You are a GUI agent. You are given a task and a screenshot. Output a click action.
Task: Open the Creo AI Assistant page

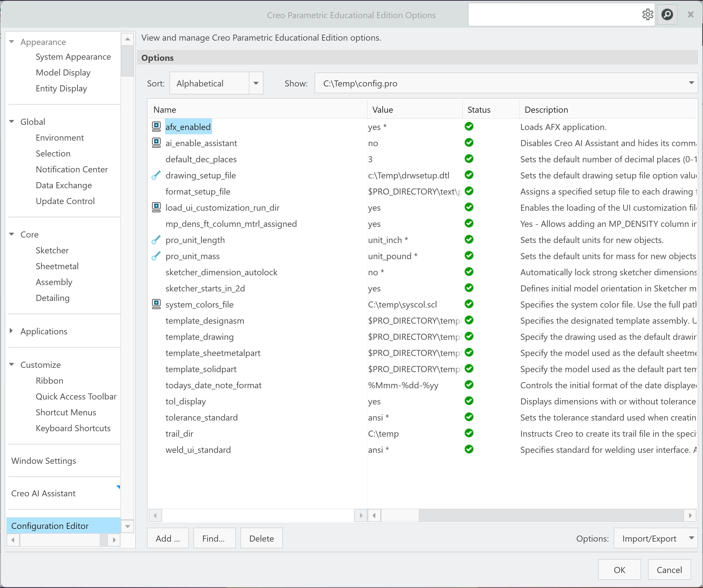pyautogui.click(x=43, y=493)
